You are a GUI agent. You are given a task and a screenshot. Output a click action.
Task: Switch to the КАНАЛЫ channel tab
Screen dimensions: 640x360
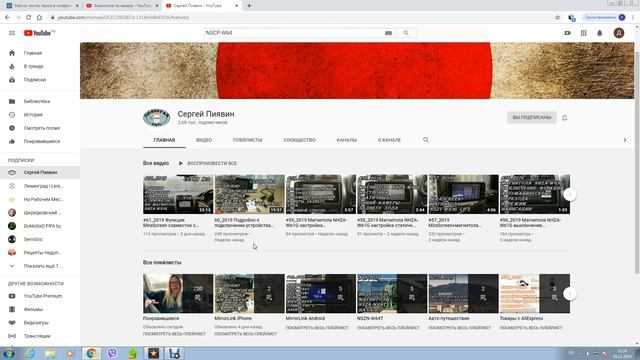pos(347,140)
